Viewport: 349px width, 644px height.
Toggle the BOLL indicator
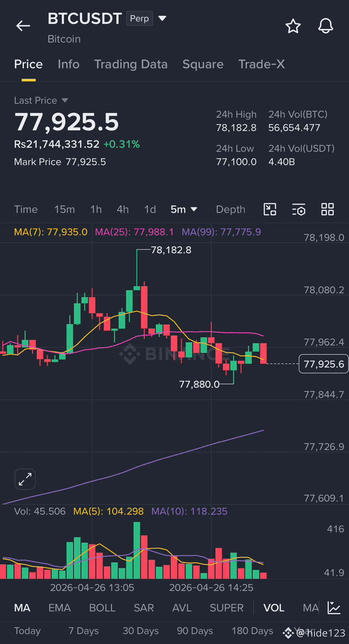pos(102,608)
